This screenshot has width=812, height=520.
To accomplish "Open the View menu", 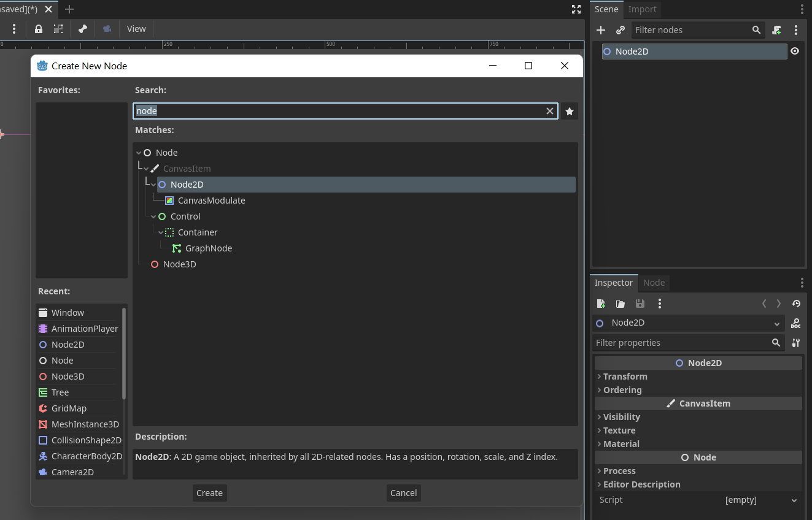I will coord(136,28).
